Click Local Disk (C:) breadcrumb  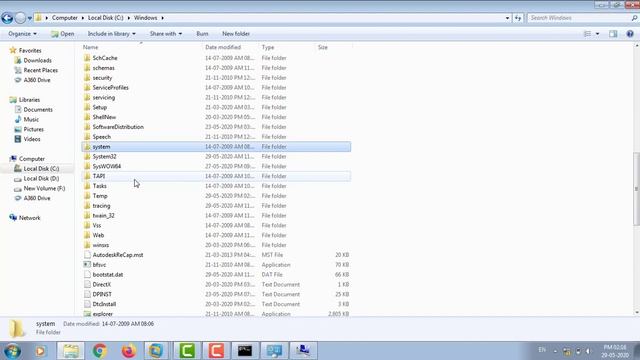click(x=105, y=18)
